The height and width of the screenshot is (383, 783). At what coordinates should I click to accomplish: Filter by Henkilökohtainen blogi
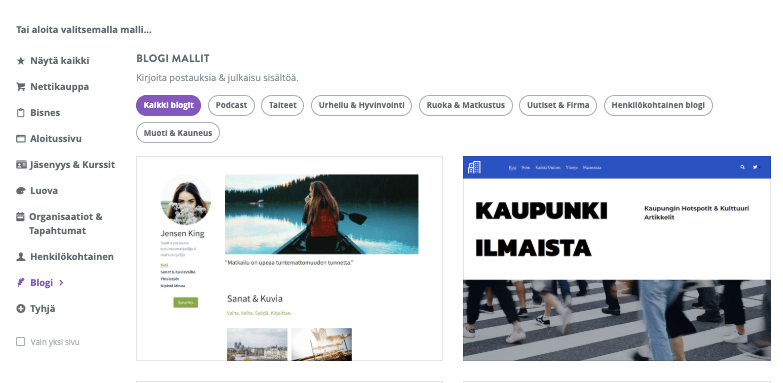click(x=658, y=105)
